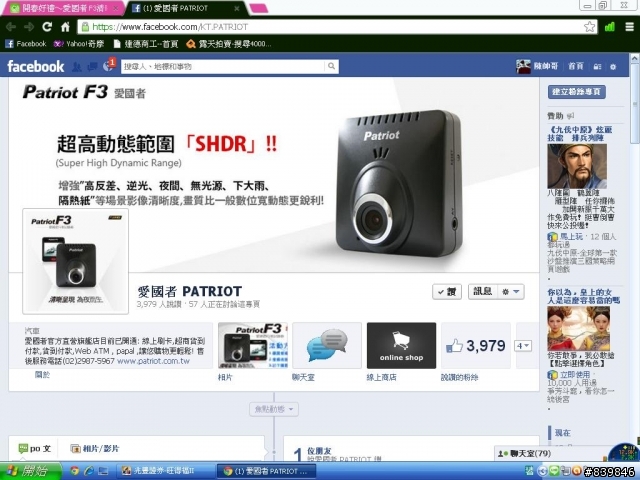Open privacy shortcuts lock icon in header
The height and width of the screenshot is (480, 640).
pyautogui.click(x=597, y=67)
